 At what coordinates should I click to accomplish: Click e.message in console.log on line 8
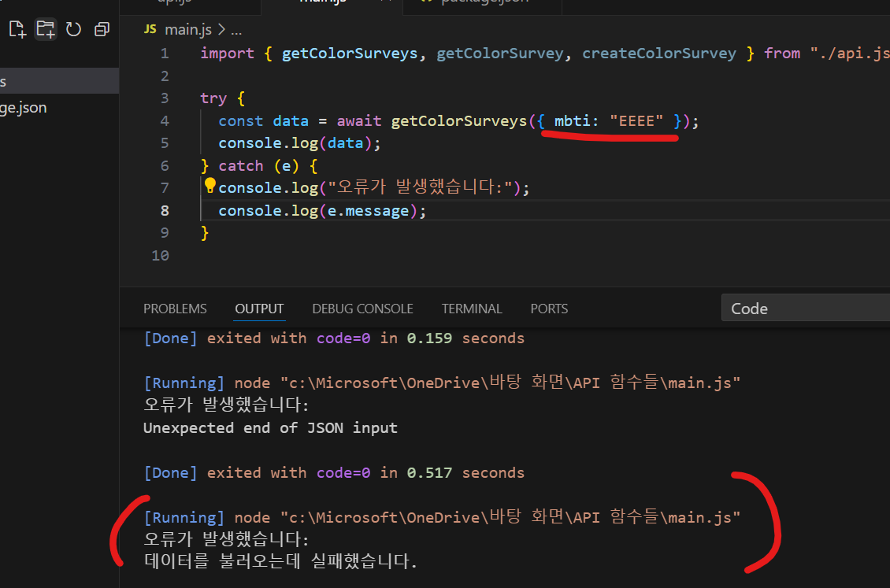click(x=368, y=211)
